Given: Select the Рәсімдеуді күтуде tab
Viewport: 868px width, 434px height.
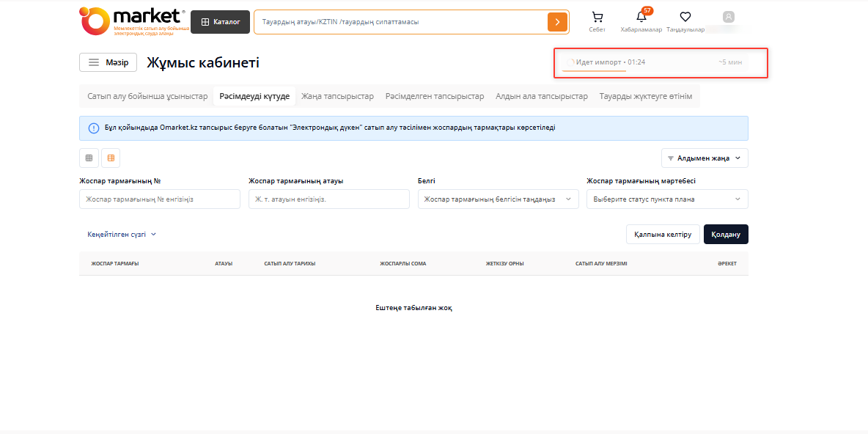Looking at the screenshot, I should click(254, 96).
